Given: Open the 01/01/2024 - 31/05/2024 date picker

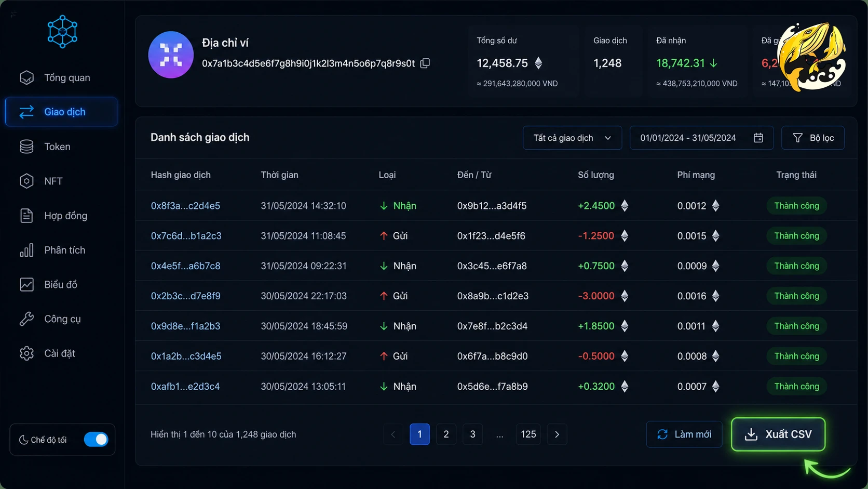Looking at the screenshot, I should tap(701, 138).
